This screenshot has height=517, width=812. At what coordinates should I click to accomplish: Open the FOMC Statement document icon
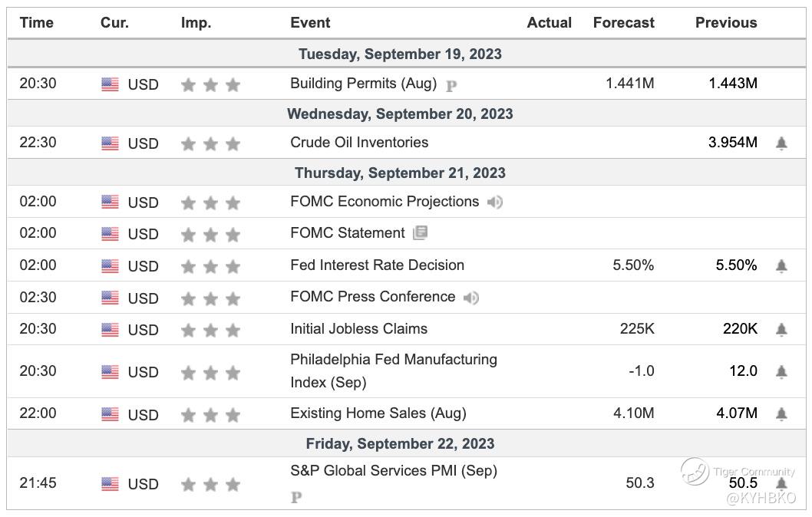[420, 233]
